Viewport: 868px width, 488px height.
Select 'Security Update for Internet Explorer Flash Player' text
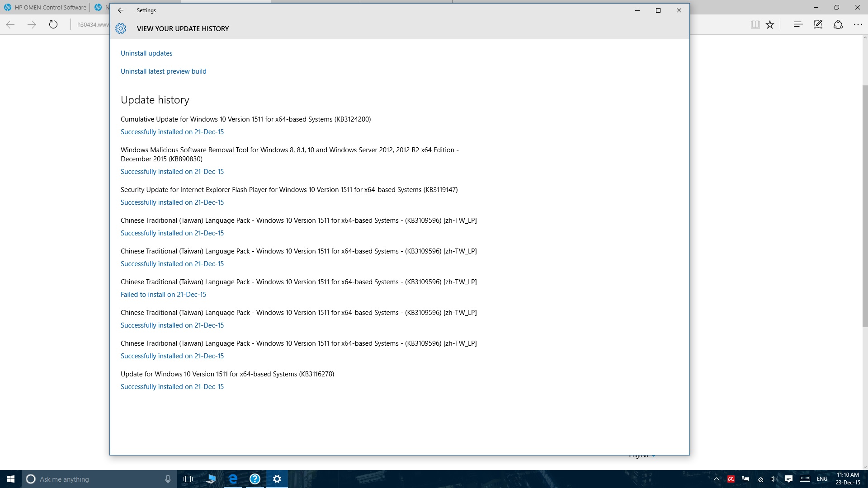coord(289,190)
